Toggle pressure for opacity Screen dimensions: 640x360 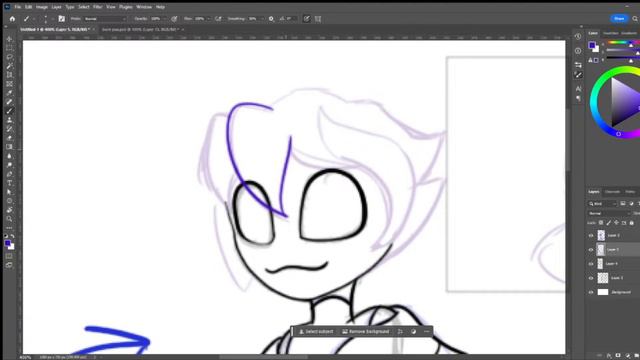(174, 19)
